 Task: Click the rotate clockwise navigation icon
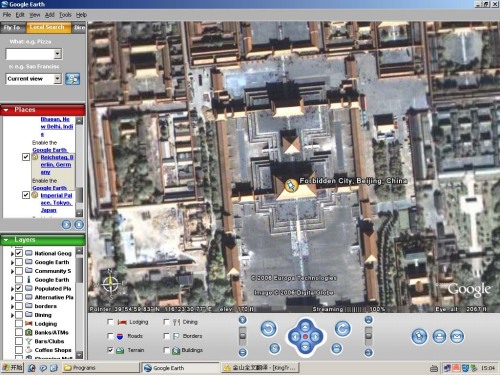point(342,329)
